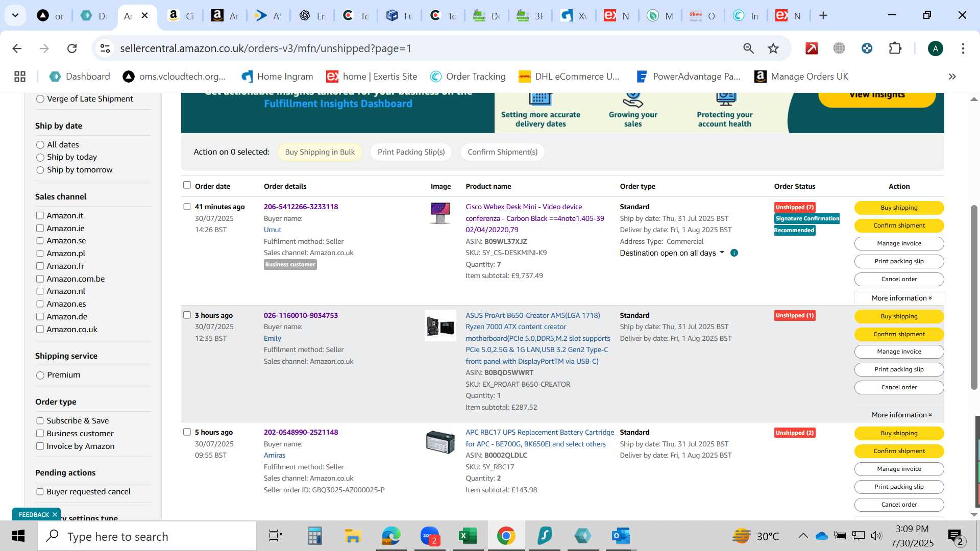Click Confirm Shipment(s) bulk button

point(502,152)
